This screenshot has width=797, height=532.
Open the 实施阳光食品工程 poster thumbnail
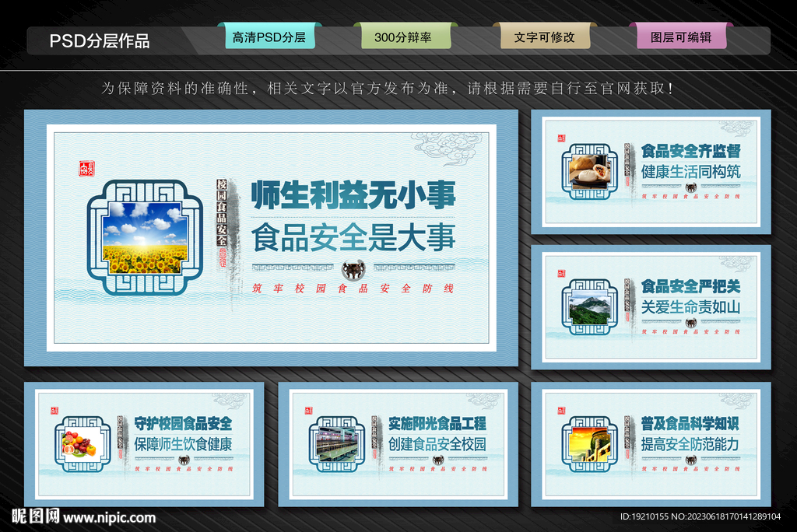coord(398,444)
